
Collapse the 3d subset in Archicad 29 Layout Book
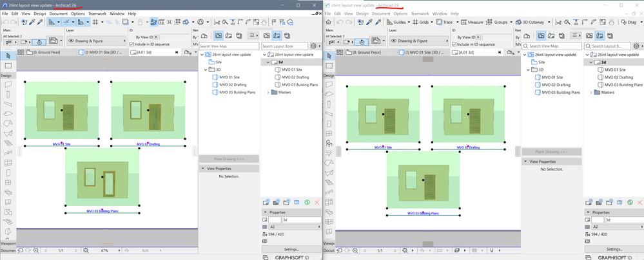click(591, 62)
